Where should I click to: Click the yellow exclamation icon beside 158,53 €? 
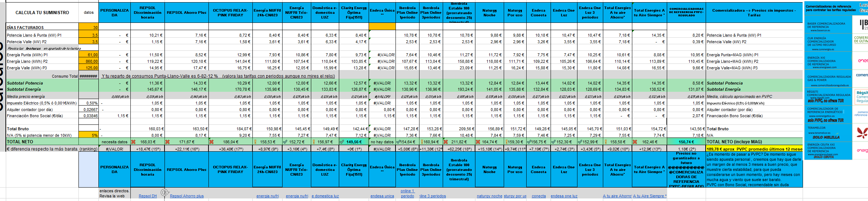click(x=255, y=142)
